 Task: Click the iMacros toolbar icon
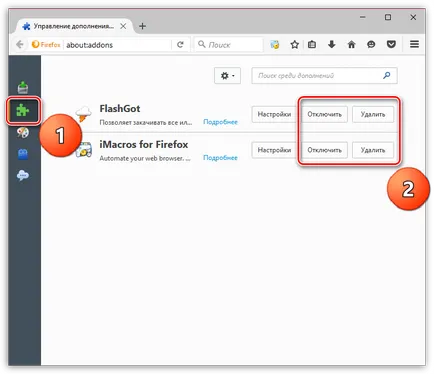275,44
